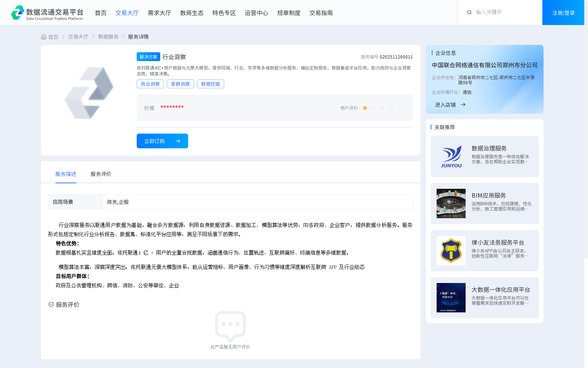This screenshot has width=588, height=368.
Task: Click the 客群洞察 tag
Action: tap(180, 84)
